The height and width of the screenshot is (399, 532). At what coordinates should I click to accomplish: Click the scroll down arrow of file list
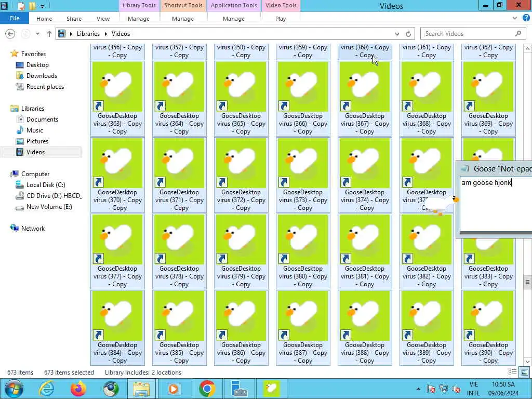coord(527,362)
